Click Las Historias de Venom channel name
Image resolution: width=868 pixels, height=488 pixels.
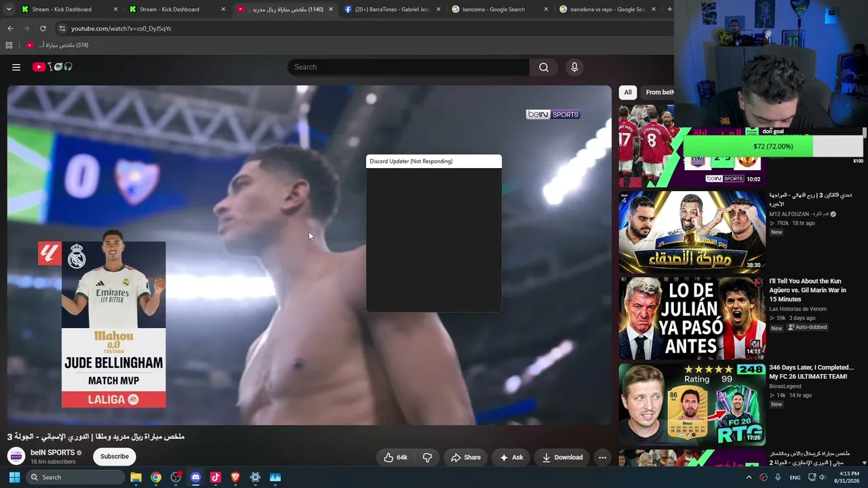pos(797,309)
